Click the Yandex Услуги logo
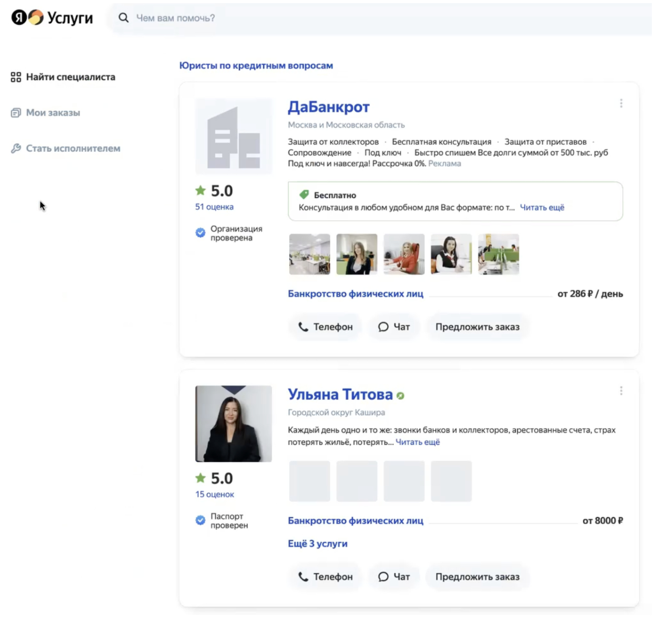672x618 pixels. [52, 18]
